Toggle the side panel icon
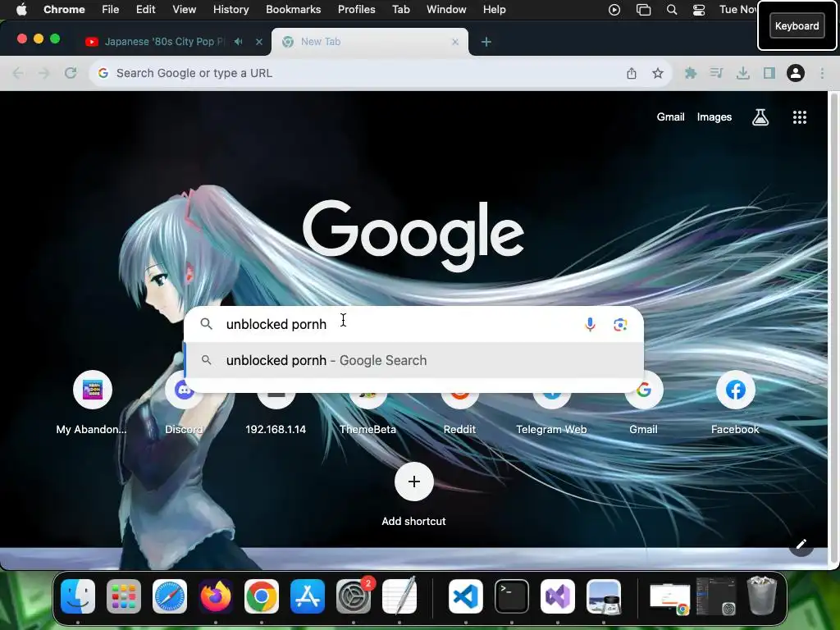 [769, 73]
